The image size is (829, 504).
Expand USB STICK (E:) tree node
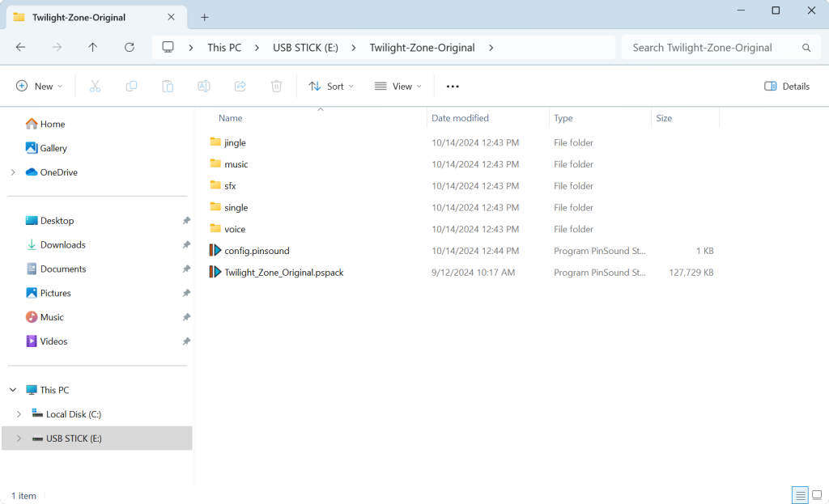click(19, 438)
